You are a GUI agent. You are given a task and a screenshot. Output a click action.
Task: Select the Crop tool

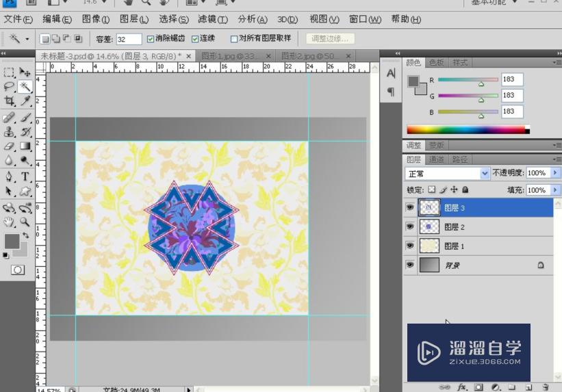(9, 101)
